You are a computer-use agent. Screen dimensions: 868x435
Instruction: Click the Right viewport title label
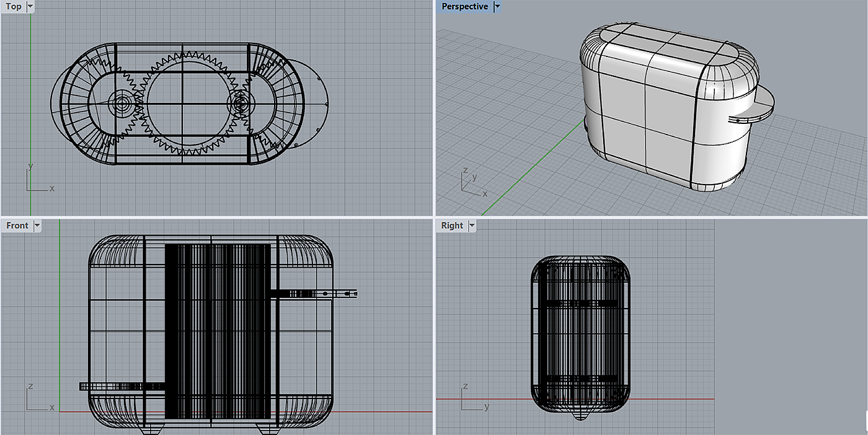(452, 226)
